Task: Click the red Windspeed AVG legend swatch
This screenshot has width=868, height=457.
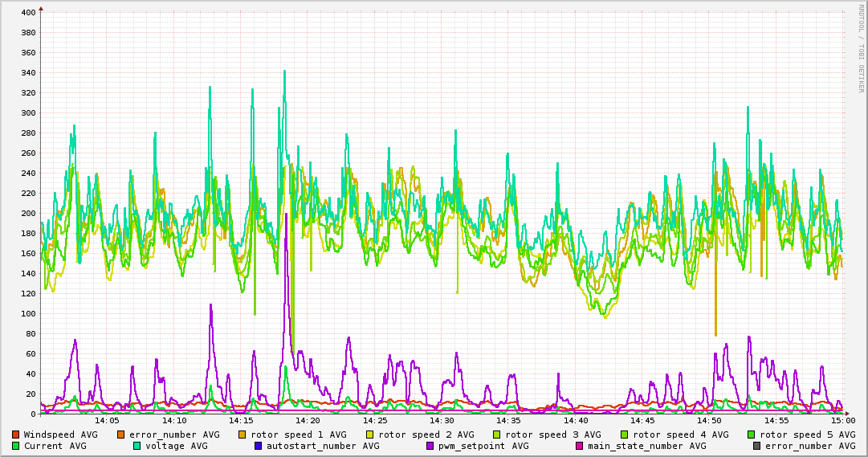Action: coord(16,435)
